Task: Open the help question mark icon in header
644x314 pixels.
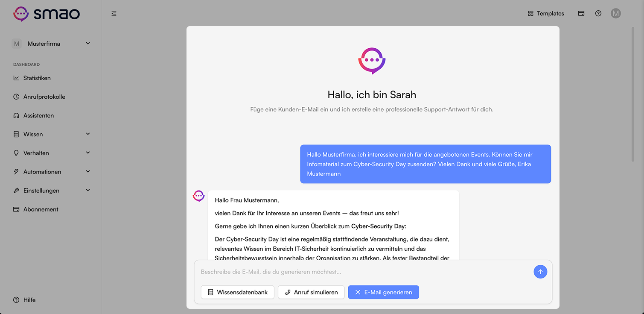Action: (x=598, y=14)
